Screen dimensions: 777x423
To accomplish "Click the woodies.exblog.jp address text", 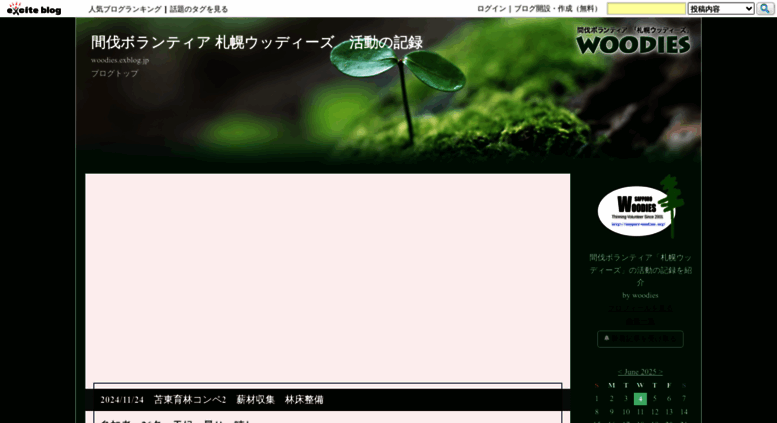I will pos(120,60).
